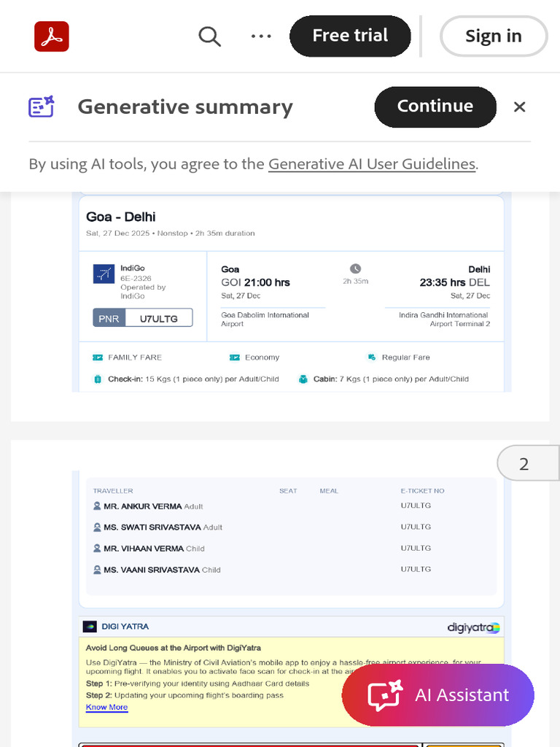560x747 pixels.
Task: Continue with Generative summary
Action: [435, 107]
